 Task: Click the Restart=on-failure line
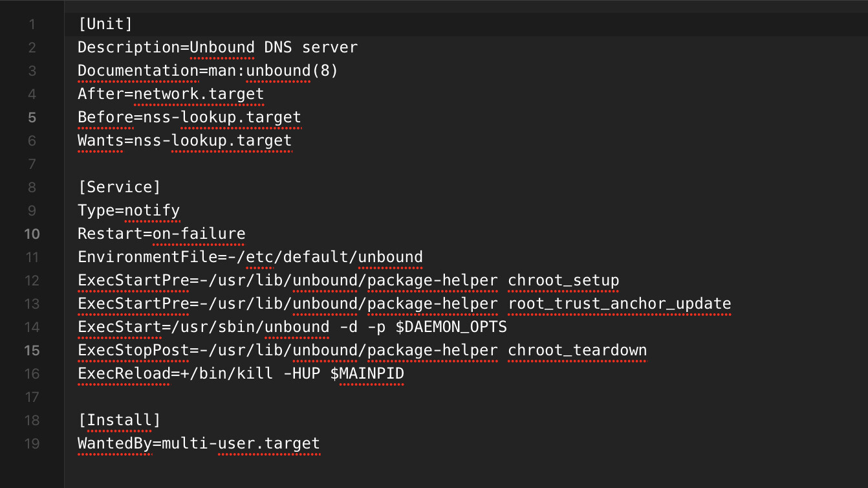click(162, 234)
